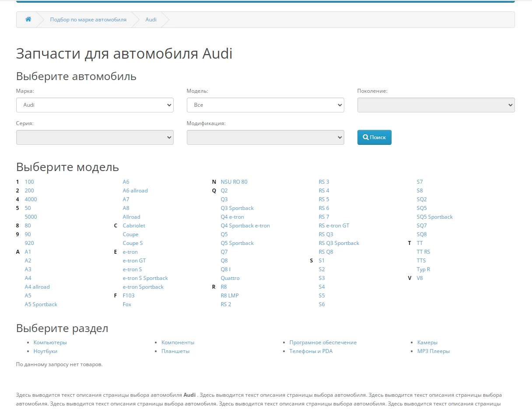The width and height of the screenshot is (532, 409).
Task: Select the NSU RO 80 model
Action: click(234, 182)
